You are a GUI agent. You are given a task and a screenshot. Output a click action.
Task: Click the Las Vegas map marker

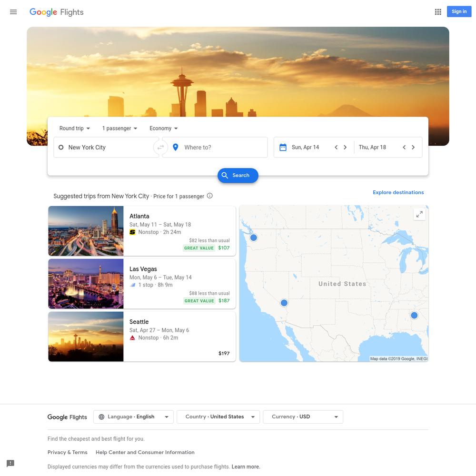[284, 303]
